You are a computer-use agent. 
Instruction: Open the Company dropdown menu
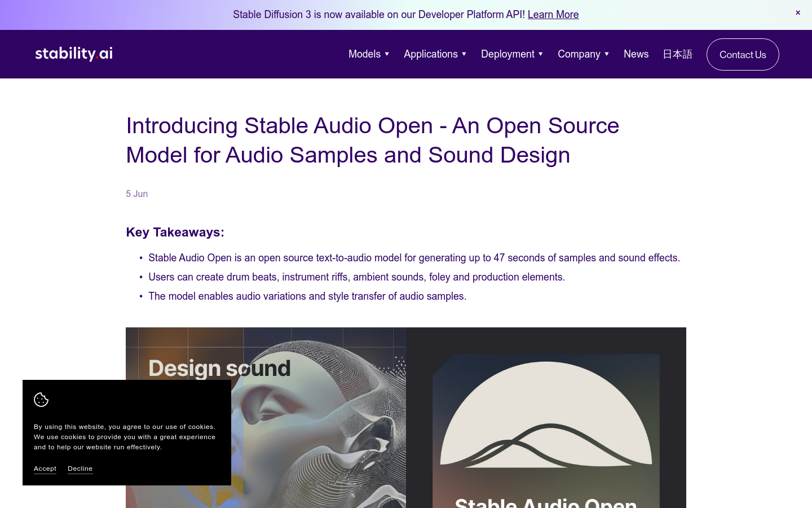point(583,54)
